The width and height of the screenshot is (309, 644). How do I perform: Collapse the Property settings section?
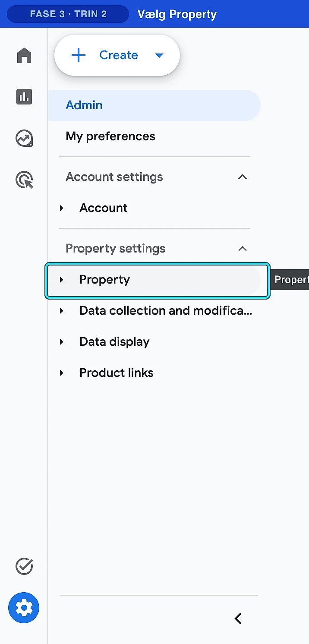[x=243, y=249]
